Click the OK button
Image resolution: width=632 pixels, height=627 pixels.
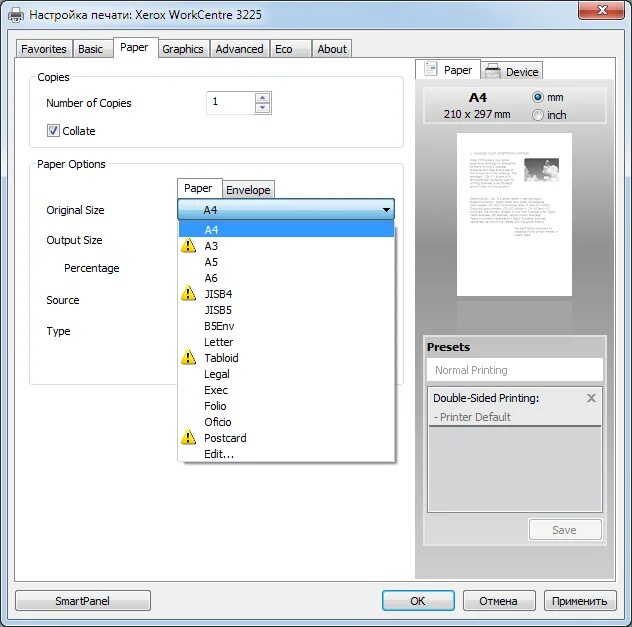click(418, 601)
